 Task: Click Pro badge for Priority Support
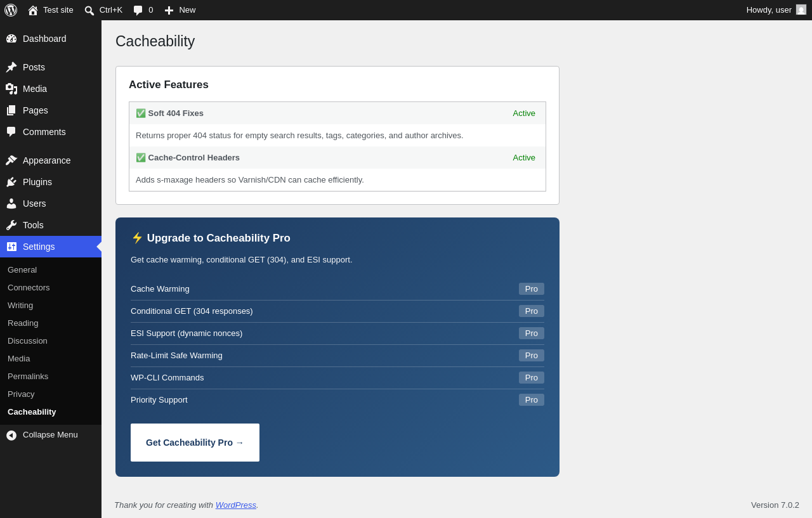point(532,400)
